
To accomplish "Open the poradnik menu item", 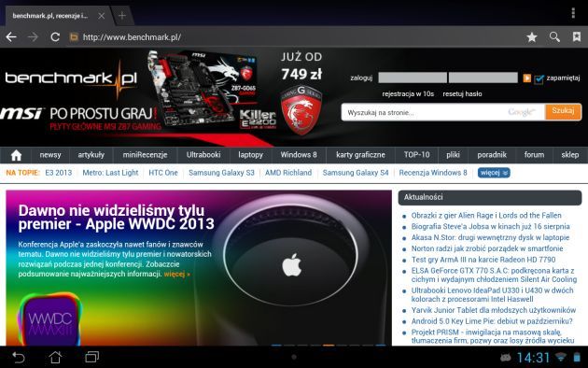I will pyautogui.click(x=492, y=155).
